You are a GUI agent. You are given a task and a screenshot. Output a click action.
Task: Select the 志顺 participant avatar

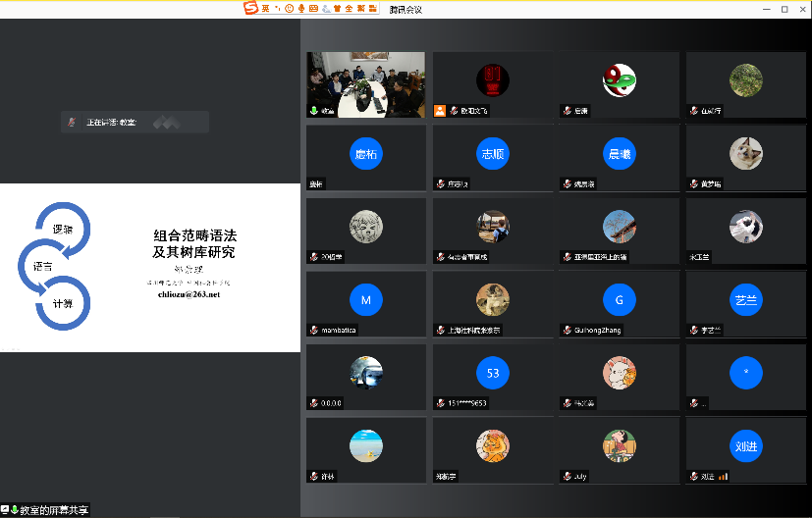click(491, 153)
